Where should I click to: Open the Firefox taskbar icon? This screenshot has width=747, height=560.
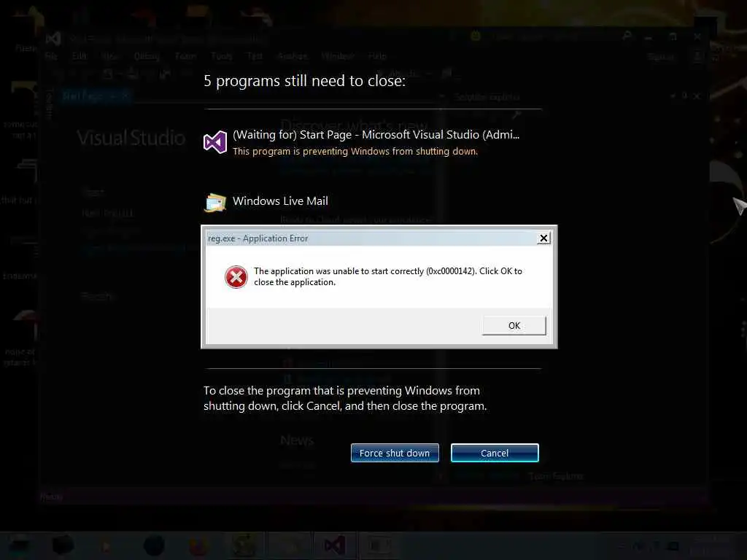click(x=199, y=545)
